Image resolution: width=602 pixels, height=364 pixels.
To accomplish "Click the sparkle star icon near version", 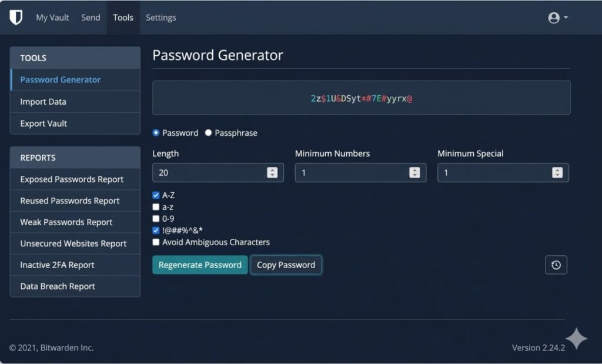I will [576, 339].
